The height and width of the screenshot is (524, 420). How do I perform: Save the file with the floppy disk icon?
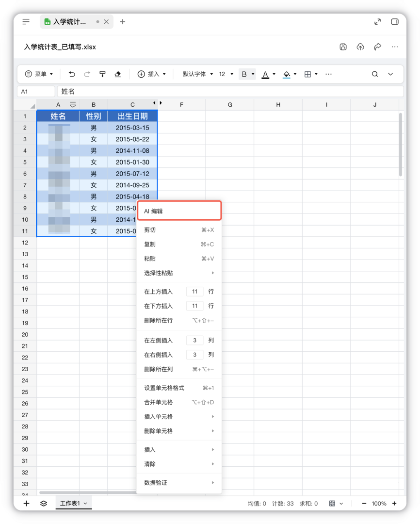point(343,47)
